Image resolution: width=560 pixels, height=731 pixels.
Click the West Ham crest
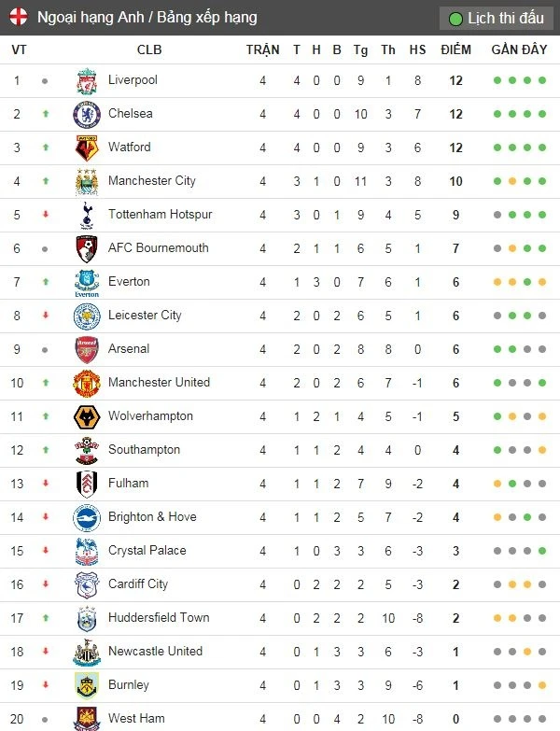[x=87, y=719]
